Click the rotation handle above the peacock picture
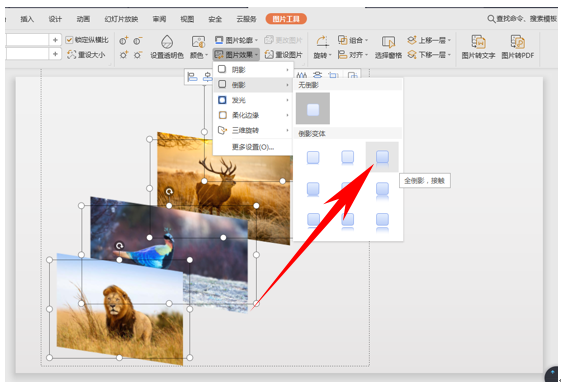Viewport: 561px width, 384px height. (169, 191)
